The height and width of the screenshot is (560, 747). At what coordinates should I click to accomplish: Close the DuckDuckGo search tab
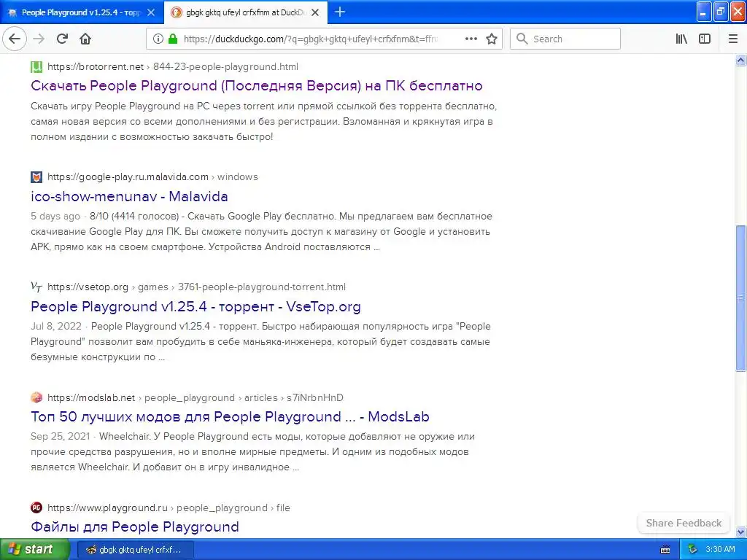click(x=315, y=12)
